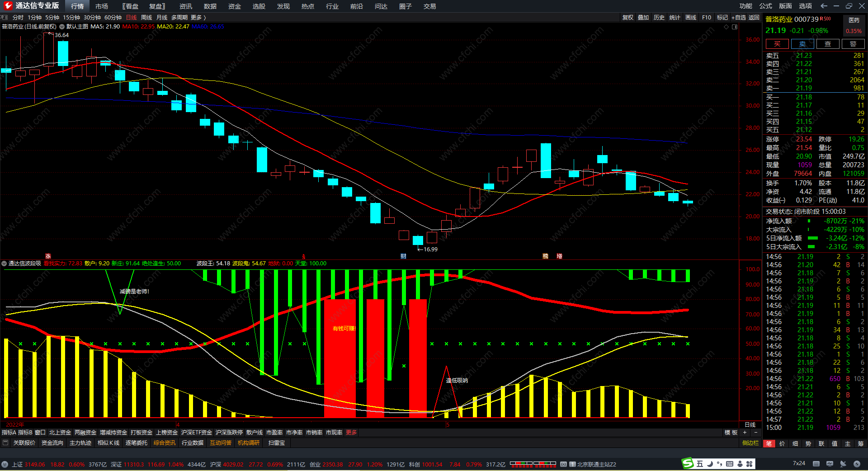Toggle Sogou moon half-width mode icon
The width and height of the screenshot is (868, 471).
coord(709,464)
